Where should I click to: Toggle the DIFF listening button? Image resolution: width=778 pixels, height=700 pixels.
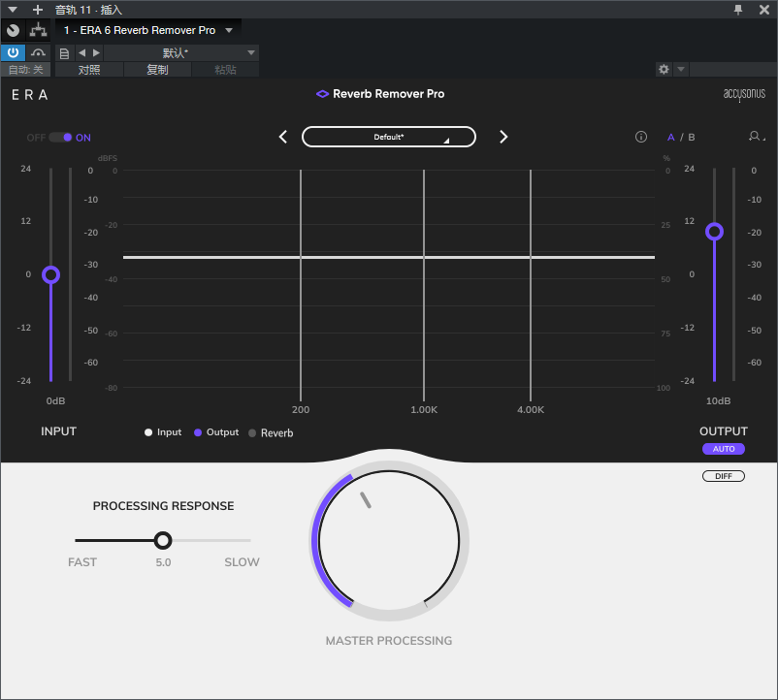pos(724,476)
